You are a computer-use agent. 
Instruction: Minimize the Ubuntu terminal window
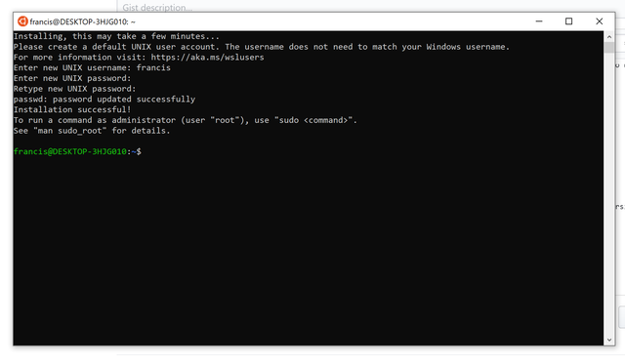(539, 21)
